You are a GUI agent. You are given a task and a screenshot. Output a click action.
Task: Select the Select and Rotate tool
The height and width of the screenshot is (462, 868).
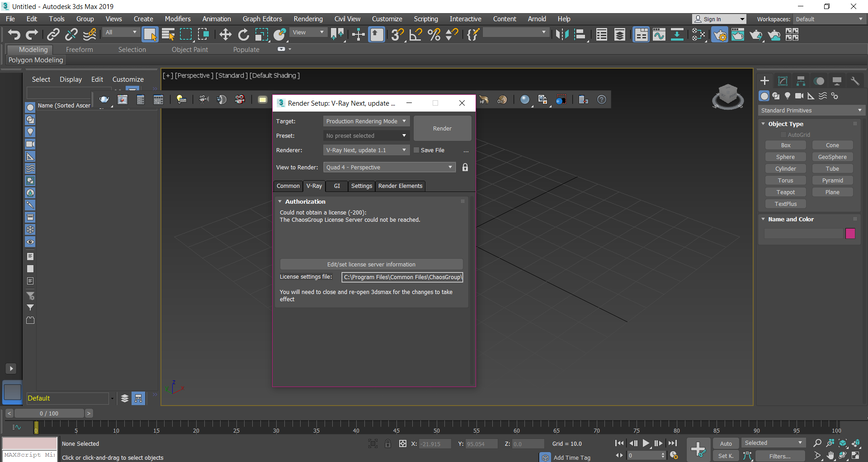point(243,35)
